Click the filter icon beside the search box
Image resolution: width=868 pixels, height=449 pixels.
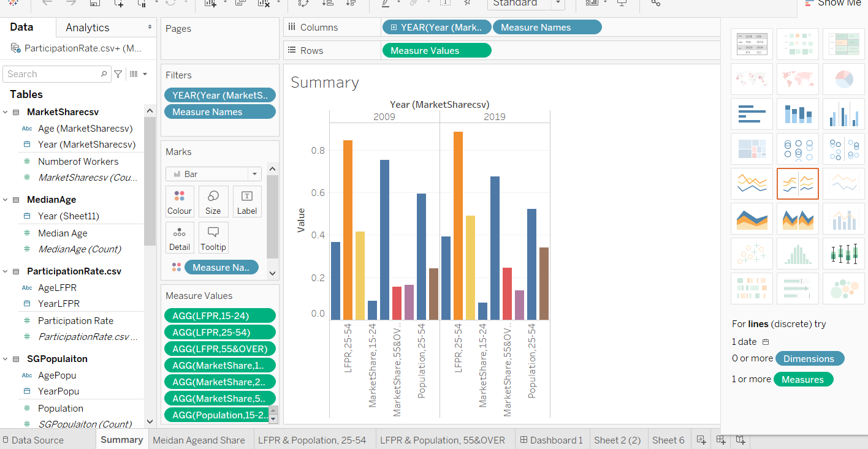(x=118, y=74)
